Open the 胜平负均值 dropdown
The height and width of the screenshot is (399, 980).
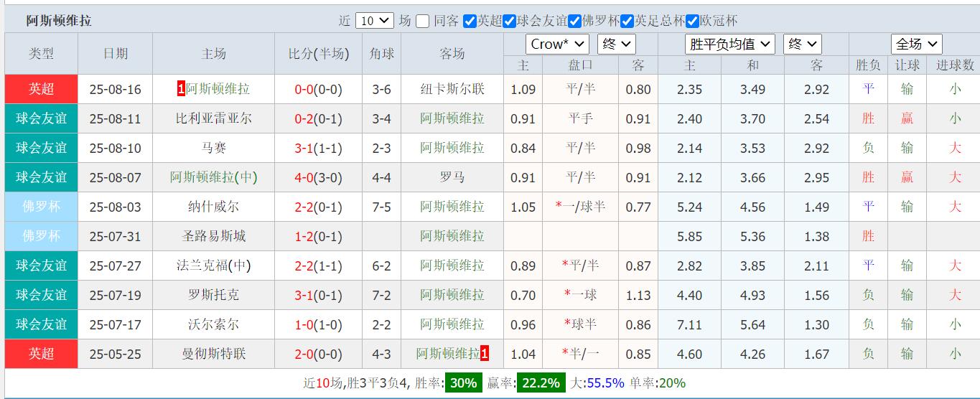coord(729,44)
